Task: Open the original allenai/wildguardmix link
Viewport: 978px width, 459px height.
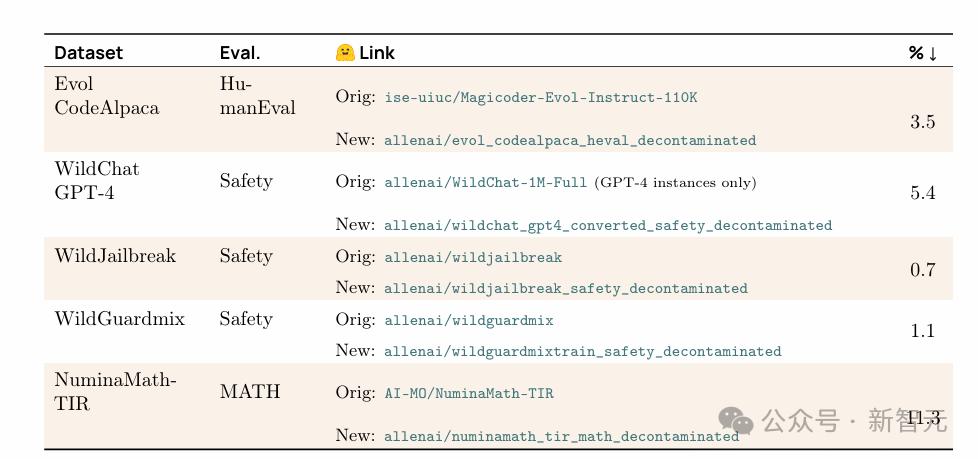Action: click(x=469, y=321)
